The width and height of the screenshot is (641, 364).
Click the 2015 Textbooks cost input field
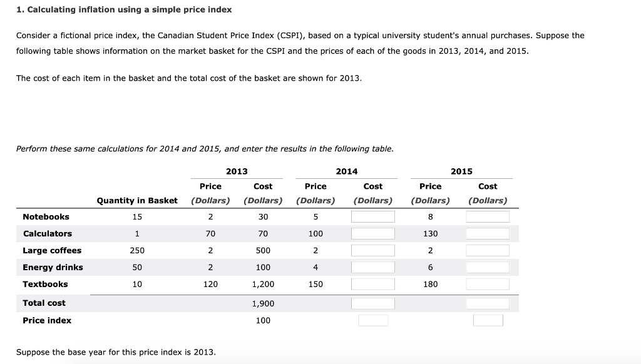pyautogui.click(x=488, y=283)
